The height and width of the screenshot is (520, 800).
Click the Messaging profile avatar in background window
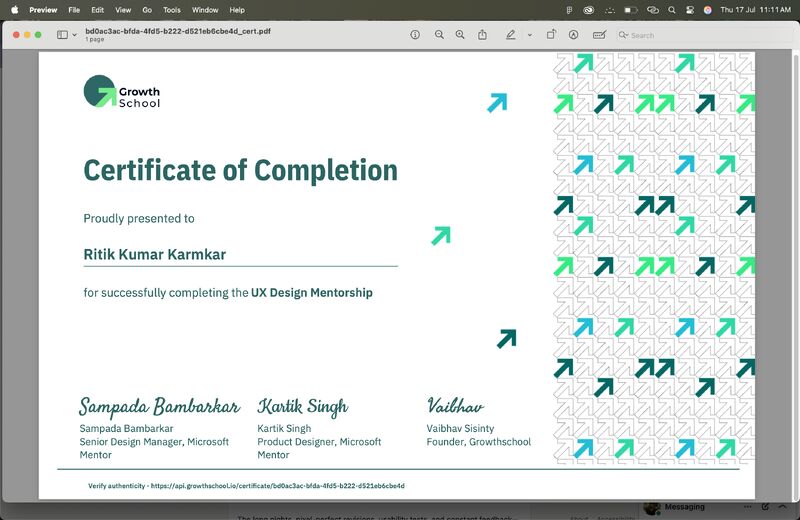click(x=652, y=509)
